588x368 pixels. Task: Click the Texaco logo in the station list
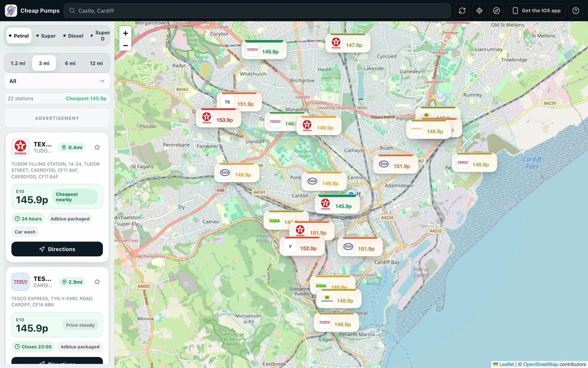tap(20, 147)
